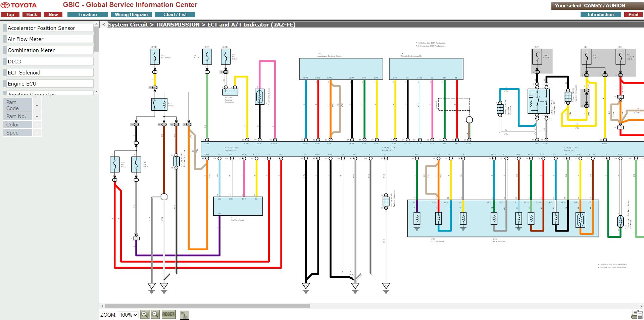Click TRANSMISSION in the breadcrumb

178,25
